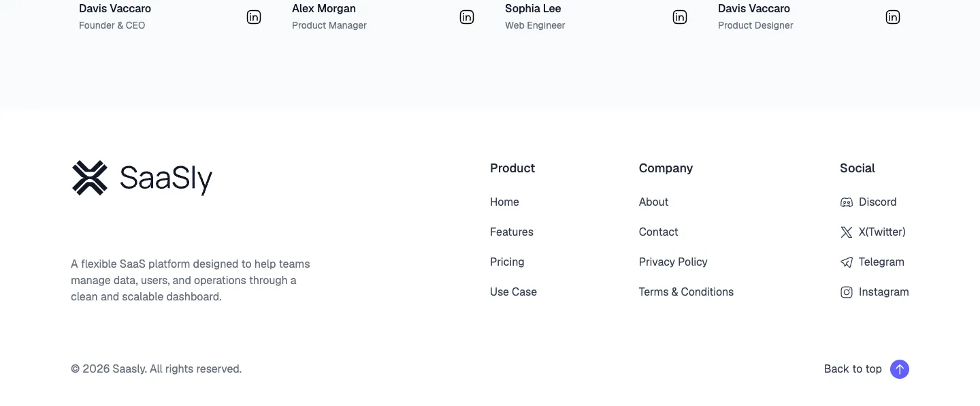Click the Discord icon in Social
Screen dimensions: 980x406
pos(847,202)
